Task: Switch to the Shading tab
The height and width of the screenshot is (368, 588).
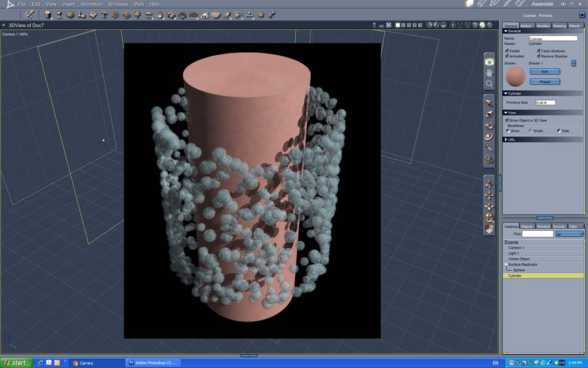Action: pyautogui.click(x=559, y=26)
